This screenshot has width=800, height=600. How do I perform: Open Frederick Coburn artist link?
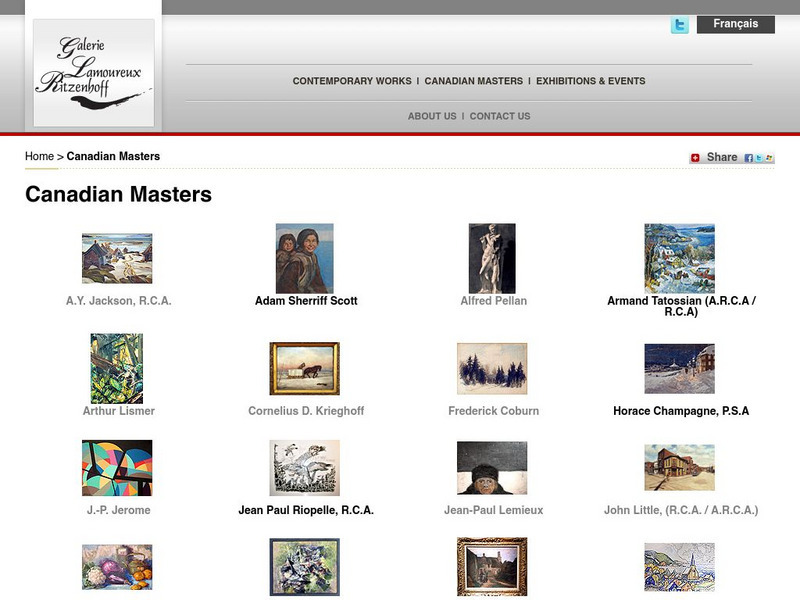click(493, 411)
